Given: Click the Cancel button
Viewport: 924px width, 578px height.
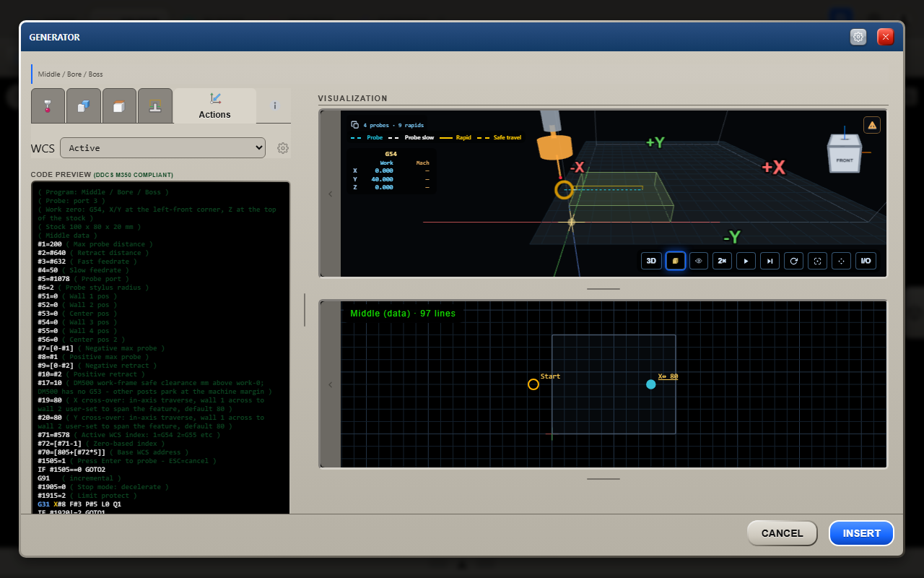Looking at the screenshot, I should [782, 533].
